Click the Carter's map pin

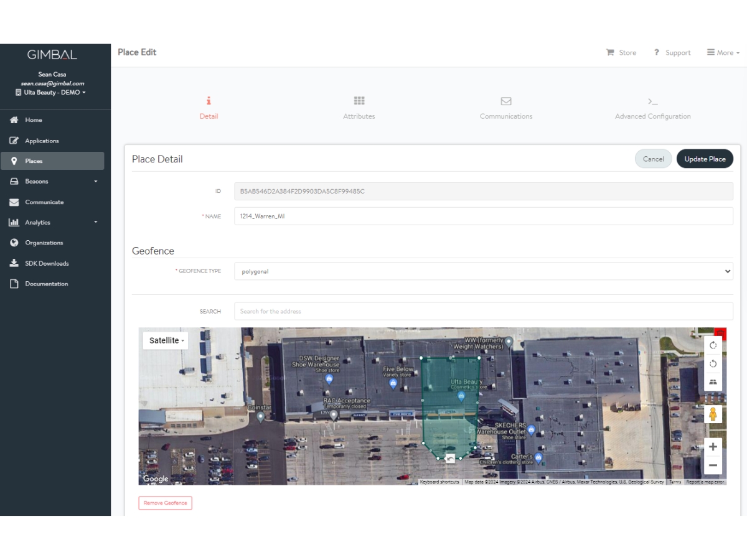coord(539,458)
